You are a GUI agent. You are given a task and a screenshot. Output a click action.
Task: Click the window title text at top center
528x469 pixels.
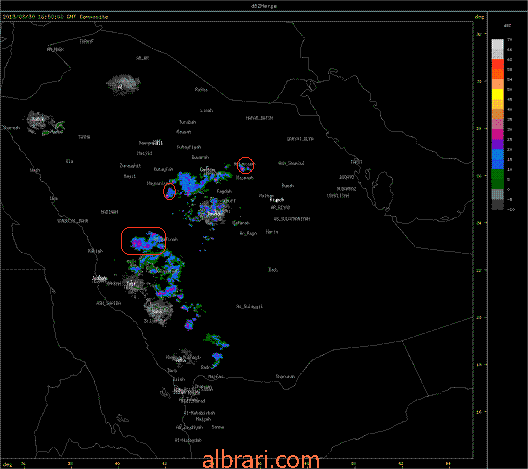[264, 6]
